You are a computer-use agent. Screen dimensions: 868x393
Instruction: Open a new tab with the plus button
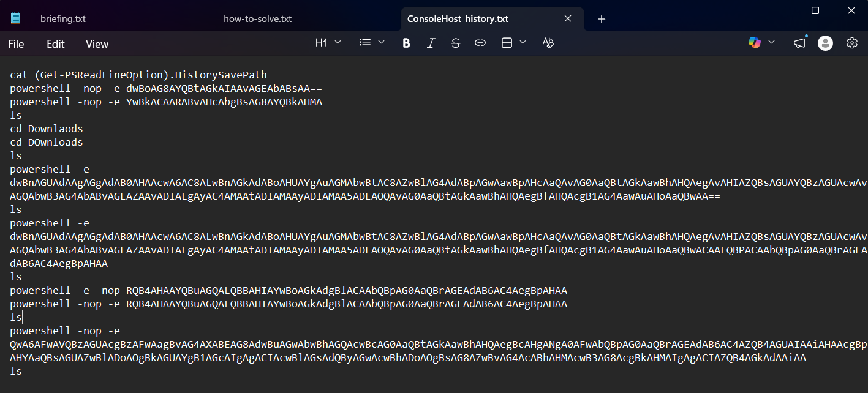tap(601, 19)
